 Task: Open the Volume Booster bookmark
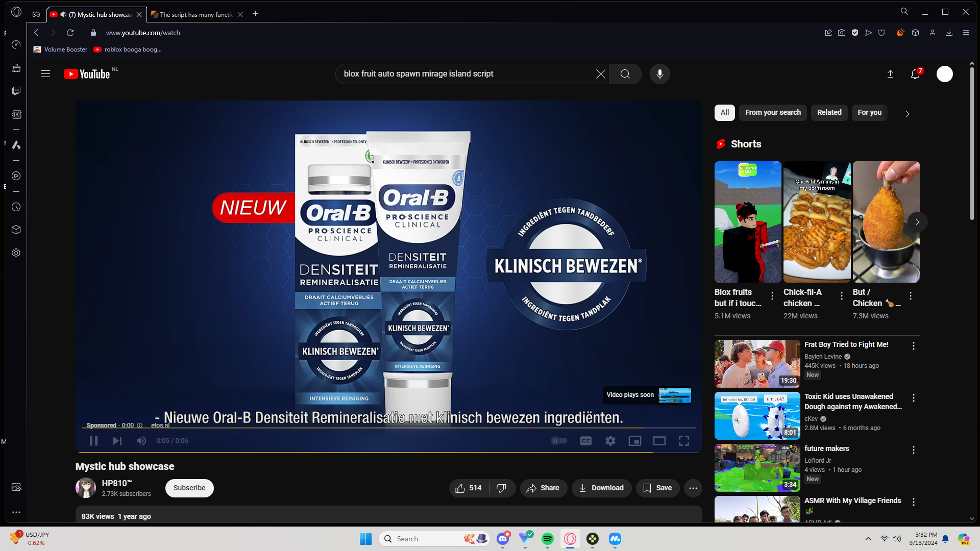click(x=60, y=49)
